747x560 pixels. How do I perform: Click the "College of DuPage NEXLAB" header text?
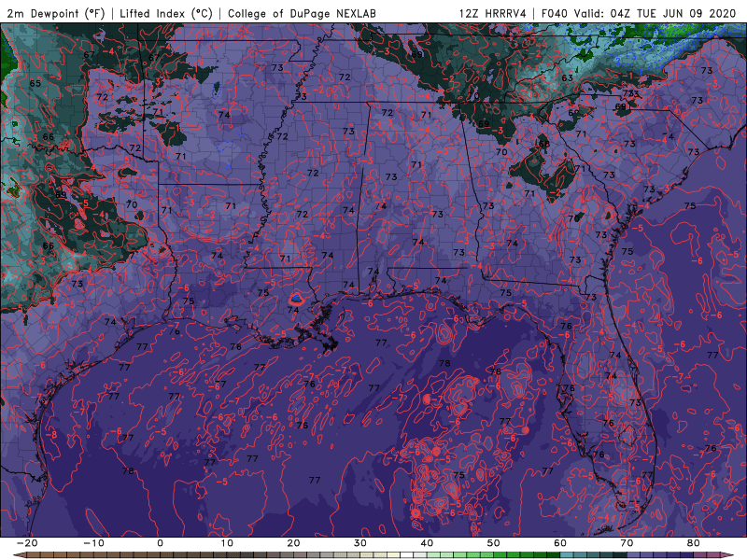[302, 13]
